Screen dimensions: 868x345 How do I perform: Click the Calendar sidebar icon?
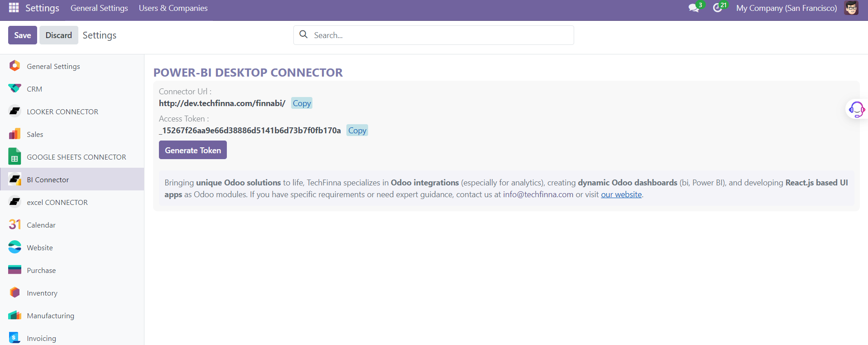point(14,224)
